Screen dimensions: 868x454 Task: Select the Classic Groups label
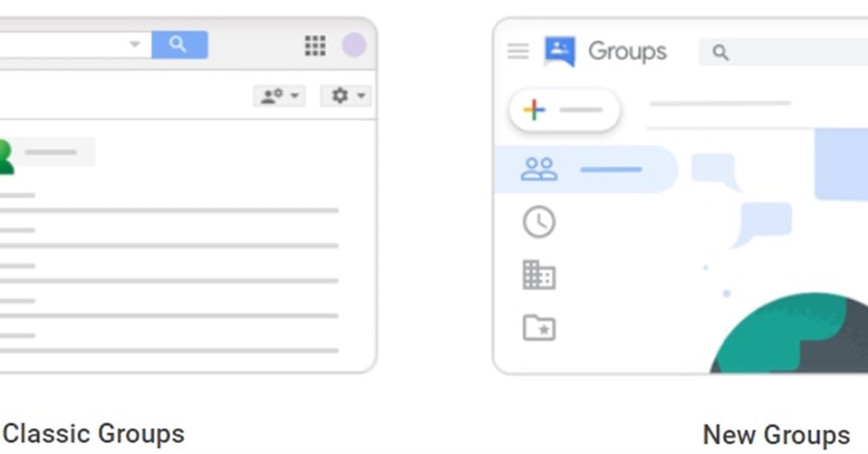[x=94, y=434]
